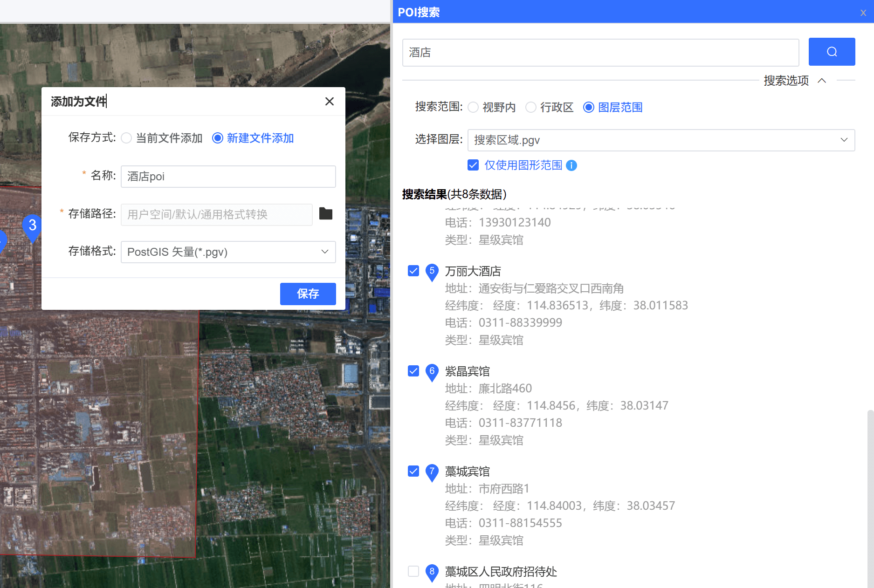The width and height of the screenshot is (874, 588).
Task: Click the number 5 marker for 万丽大酒店
Action: tap(432, 272)
